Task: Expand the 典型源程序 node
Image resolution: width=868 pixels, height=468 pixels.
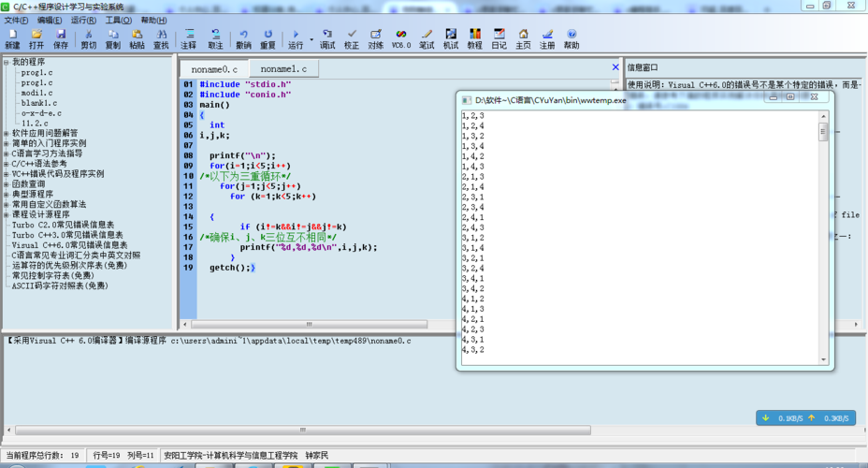Action: 7,195
